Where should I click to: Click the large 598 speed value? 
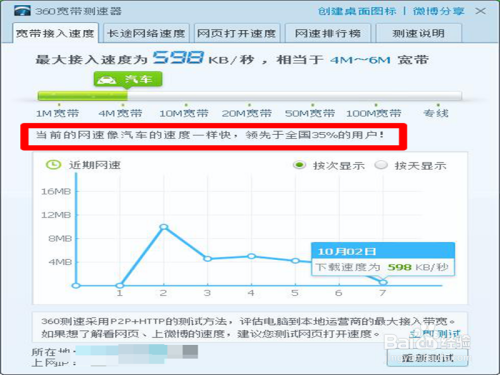point(178,57)
